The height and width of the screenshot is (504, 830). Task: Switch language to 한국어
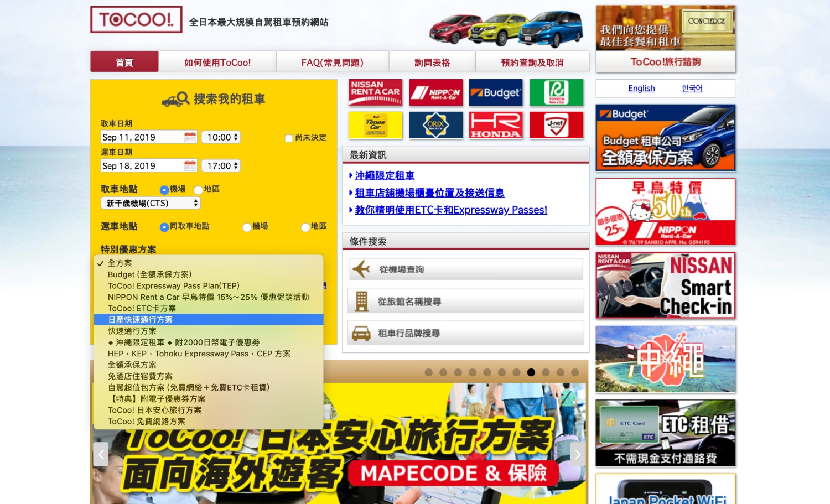[x=692, y=89]
